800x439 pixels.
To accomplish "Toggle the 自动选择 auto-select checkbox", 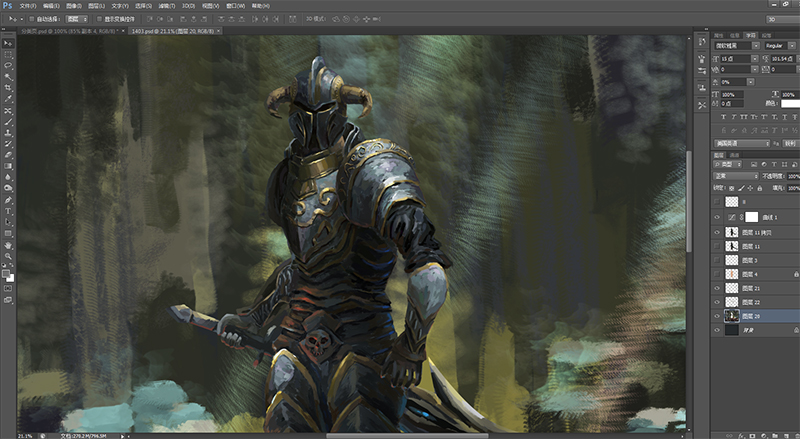I will coord(32,19).
